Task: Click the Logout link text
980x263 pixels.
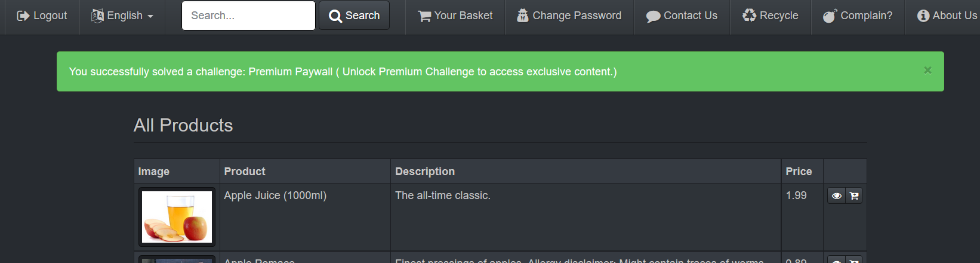Action: click(x=50, y=16)
